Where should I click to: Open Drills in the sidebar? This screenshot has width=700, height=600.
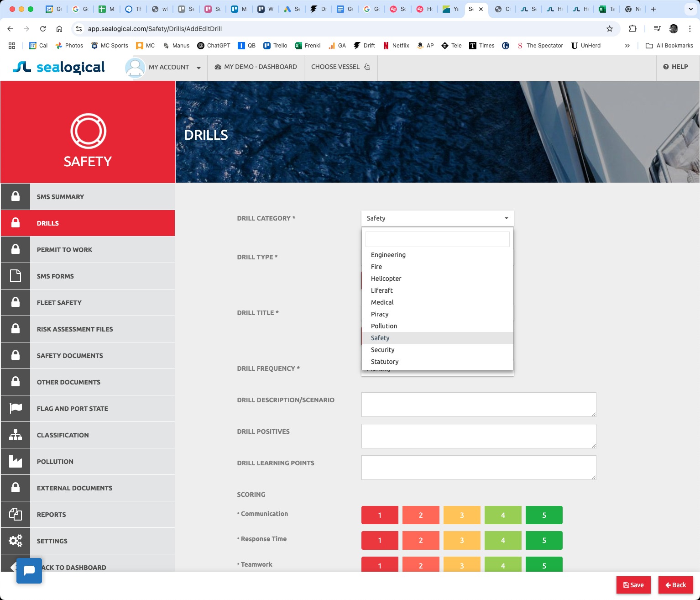tap(88, 223)
